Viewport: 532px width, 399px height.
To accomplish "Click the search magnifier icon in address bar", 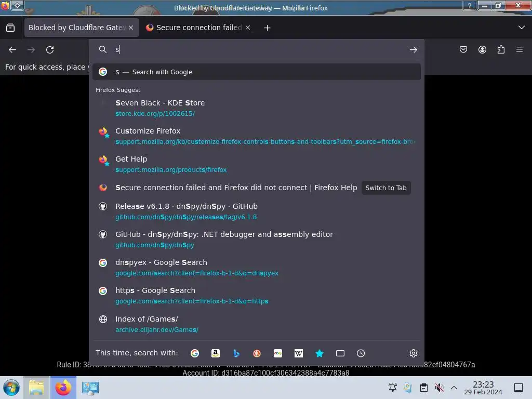I will [103, 49].
